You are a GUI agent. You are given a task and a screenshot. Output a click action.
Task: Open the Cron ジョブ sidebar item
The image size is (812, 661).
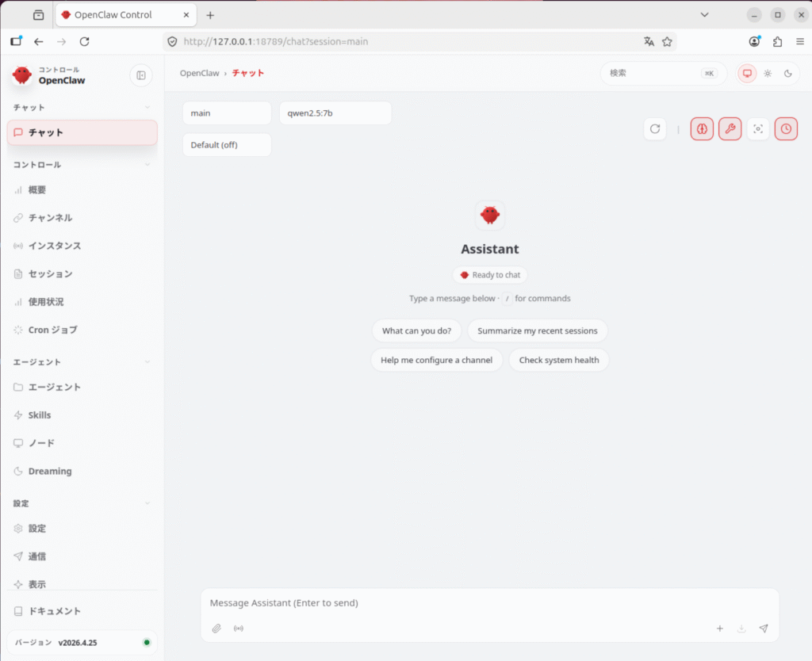click(52, 330)
